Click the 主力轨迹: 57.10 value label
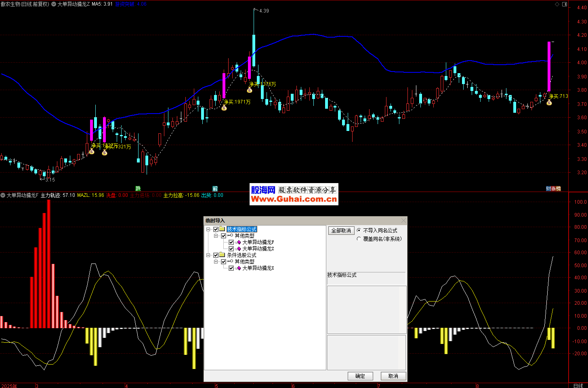588x388 pixels. point(58,195)
